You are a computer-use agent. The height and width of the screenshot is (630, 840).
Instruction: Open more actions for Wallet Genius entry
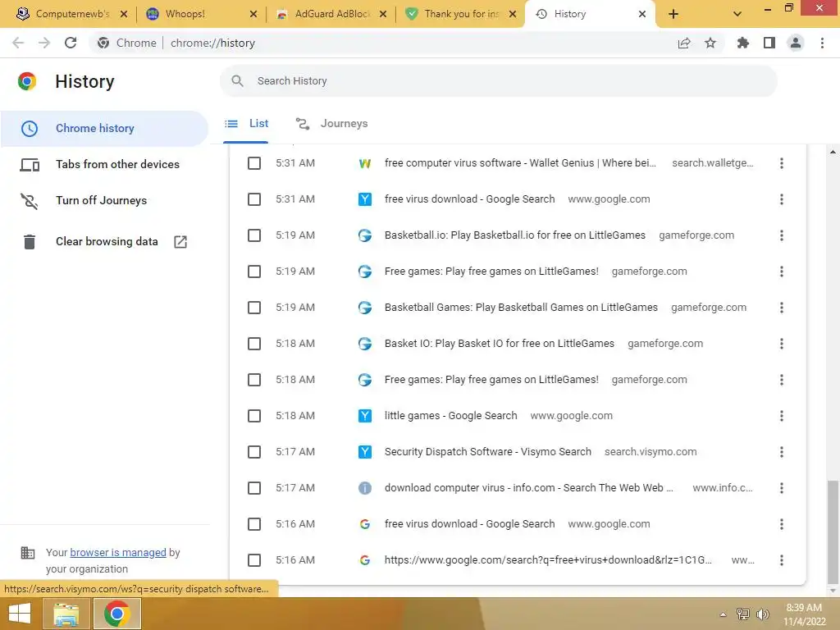click(x=782, y=163)
